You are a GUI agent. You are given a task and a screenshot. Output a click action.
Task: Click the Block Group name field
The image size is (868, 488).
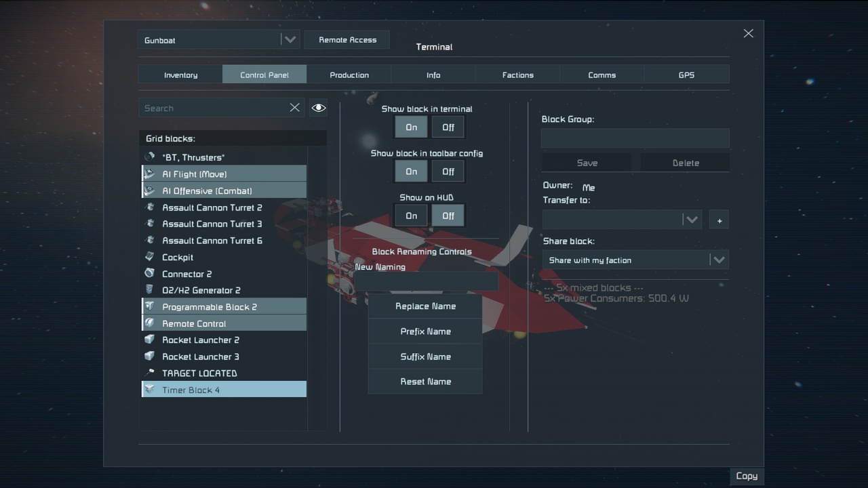click(x=635, y=138)
